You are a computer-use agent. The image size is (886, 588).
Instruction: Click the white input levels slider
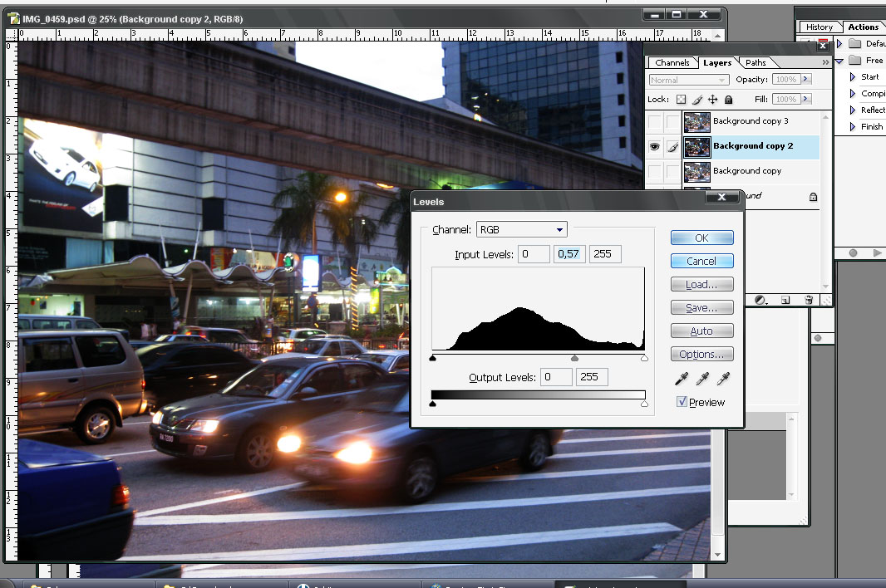pyautogui.click(x=644, y=358)
